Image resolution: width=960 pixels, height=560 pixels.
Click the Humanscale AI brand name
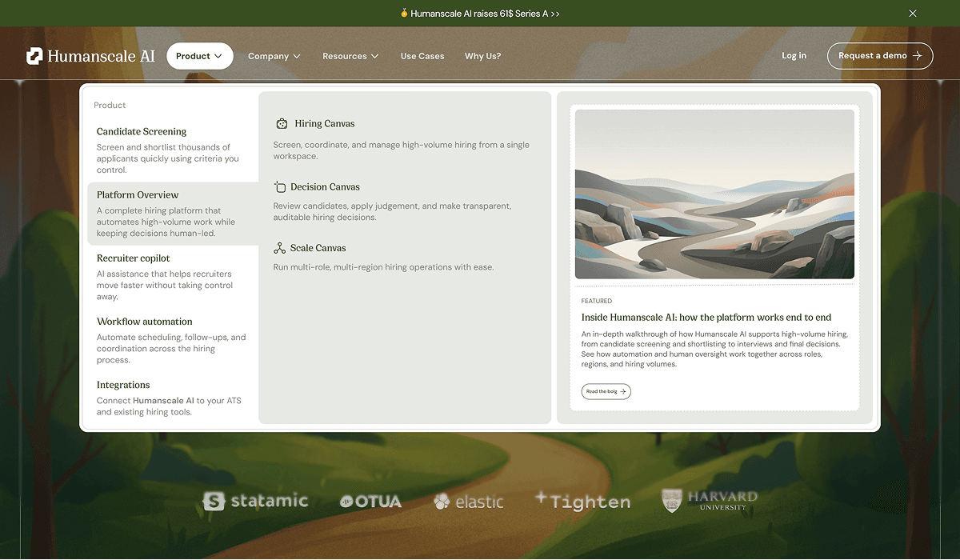(101, 56)
